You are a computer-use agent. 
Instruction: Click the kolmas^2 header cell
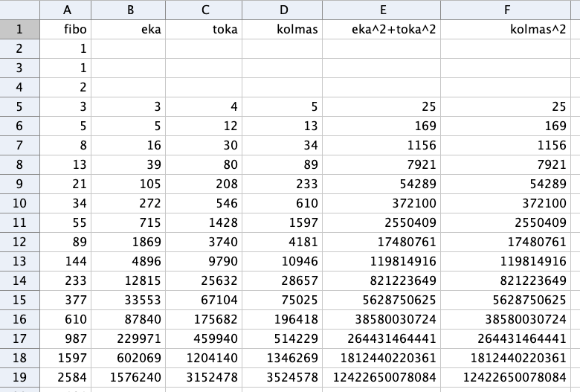(507, 30)
